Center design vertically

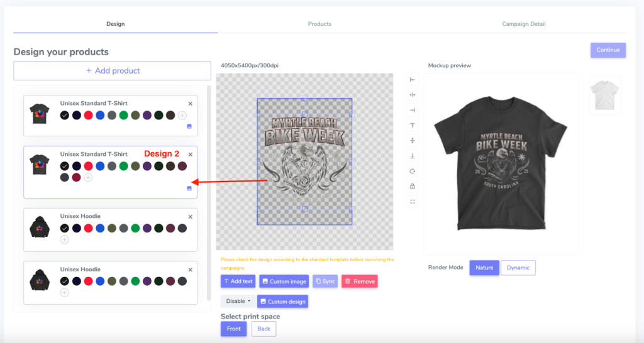pyautogui.click(x=413, y=141)
